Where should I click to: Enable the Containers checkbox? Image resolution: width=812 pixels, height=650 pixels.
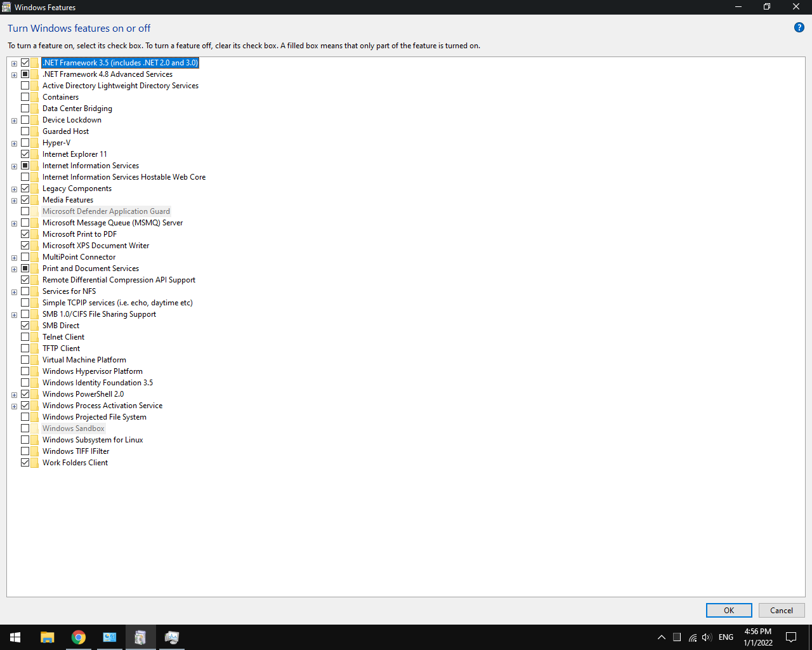(25, 97)
